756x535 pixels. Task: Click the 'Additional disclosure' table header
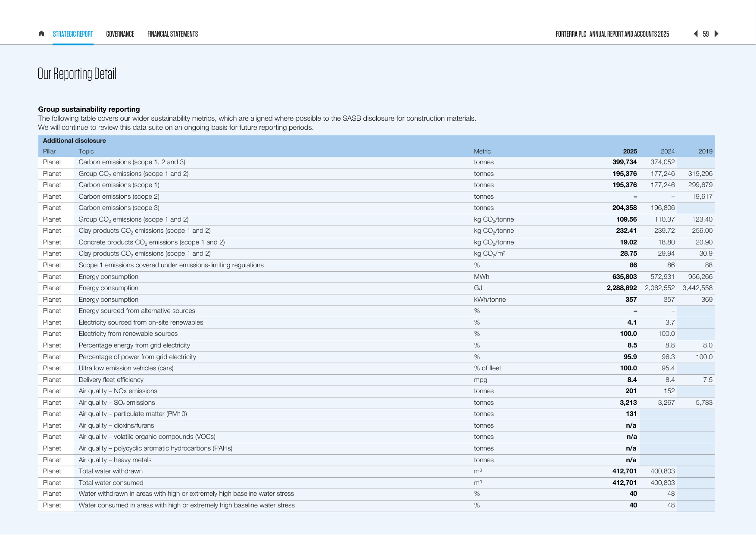(x=74, y=141)
